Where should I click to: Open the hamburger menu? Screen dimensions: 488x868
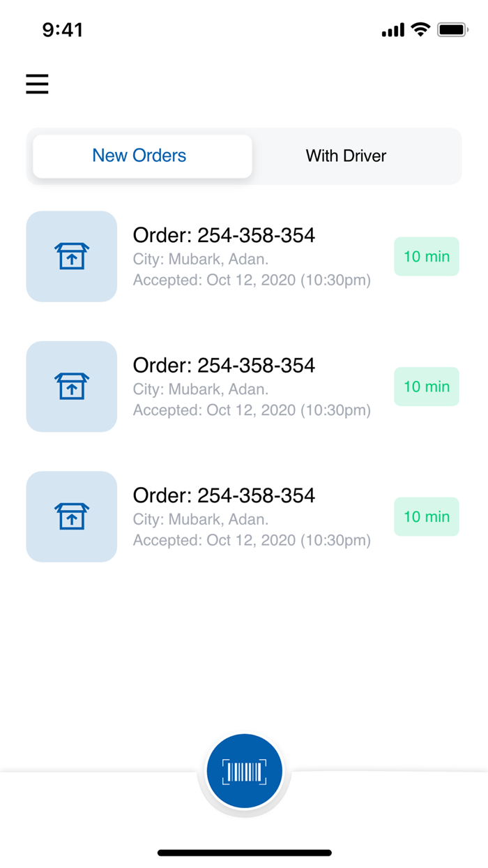pos(38,84)
